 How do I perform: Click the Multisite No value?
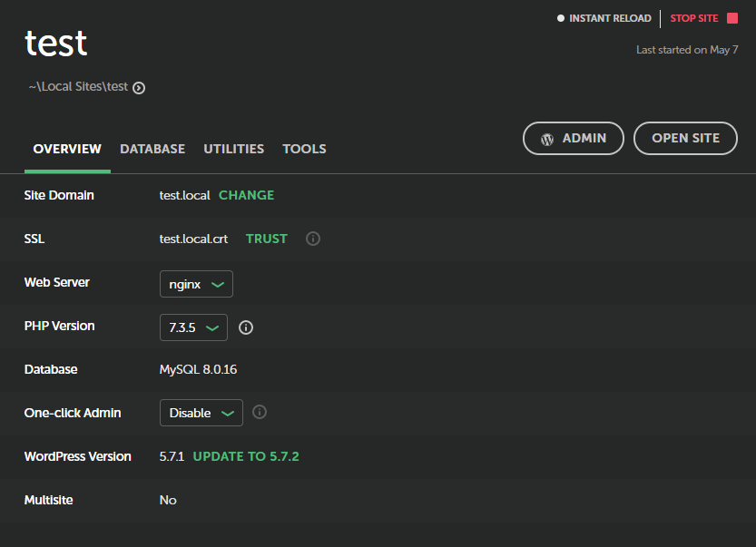168,500
